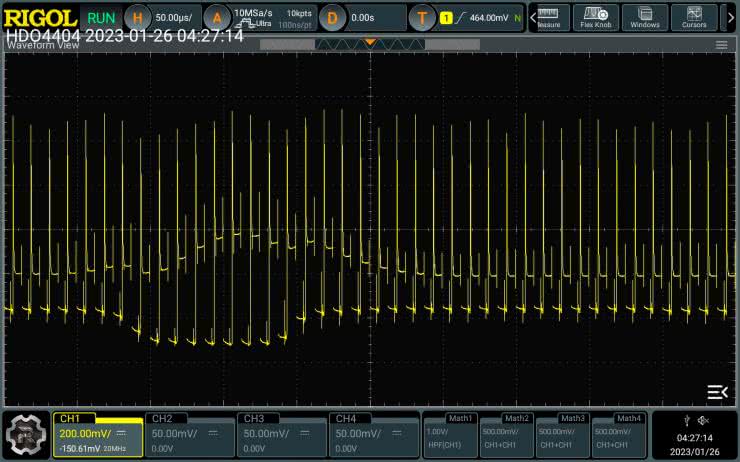Click the Cursors toolbar button

[x=694, y=17]
